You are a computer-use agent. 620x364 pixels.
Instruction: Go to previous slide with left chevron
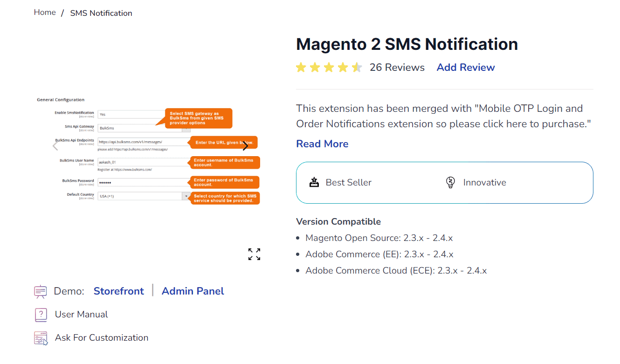click(x=55, y=145)
